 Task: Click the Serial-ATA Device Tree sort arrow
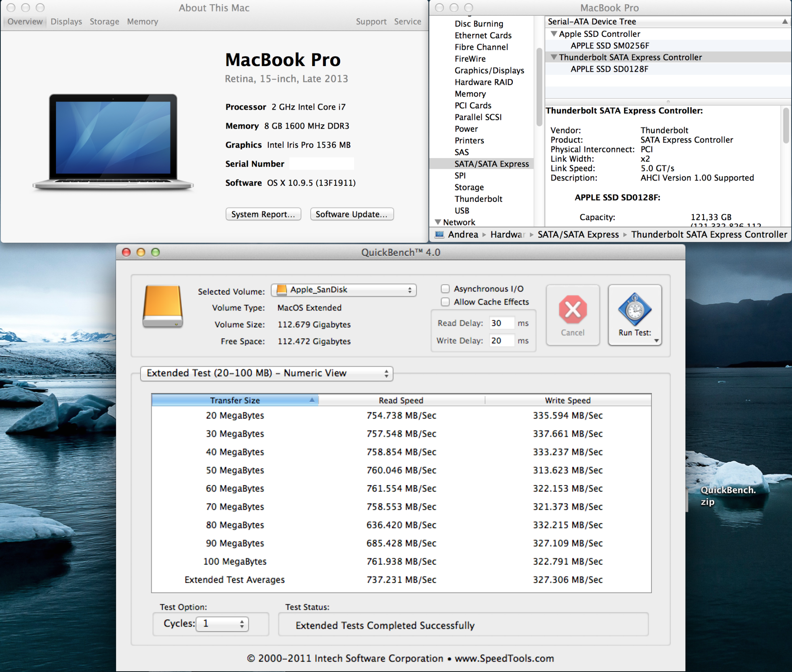(x=785, y=22)
